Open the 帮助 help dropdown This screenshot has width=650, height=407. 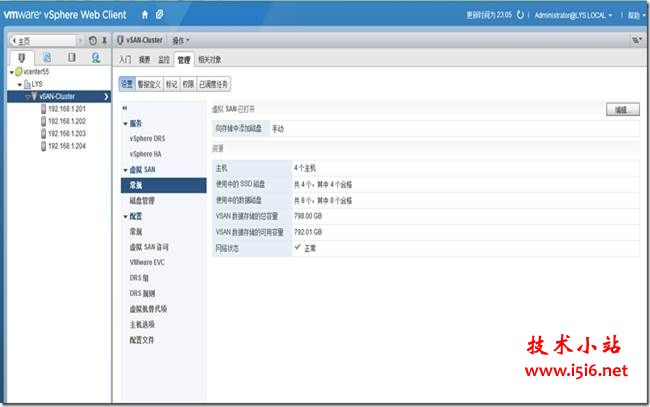coord(636,15)
